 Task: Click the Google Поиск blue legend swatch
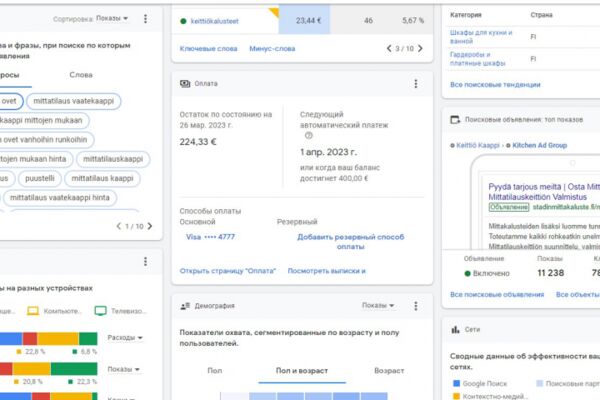[x=456, y=383]
